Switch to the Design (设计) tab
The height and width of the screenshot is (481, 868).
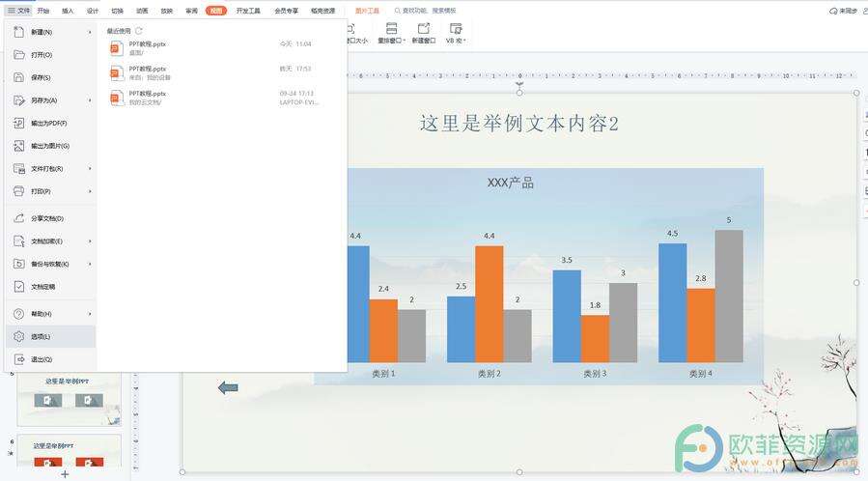(x=93, y=11)
